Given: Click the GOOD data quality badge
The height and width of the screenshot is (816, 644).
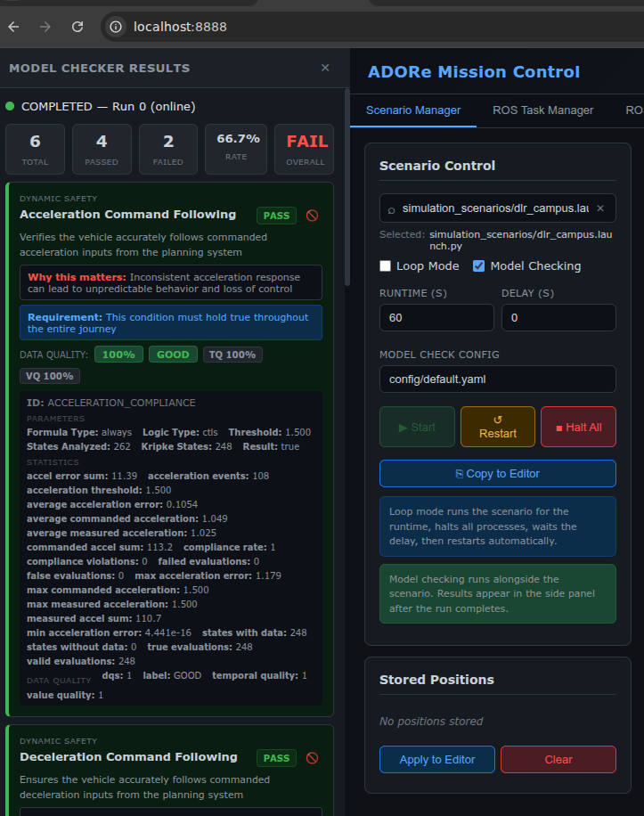Looking at the screenshot, I should click(173, 355).
